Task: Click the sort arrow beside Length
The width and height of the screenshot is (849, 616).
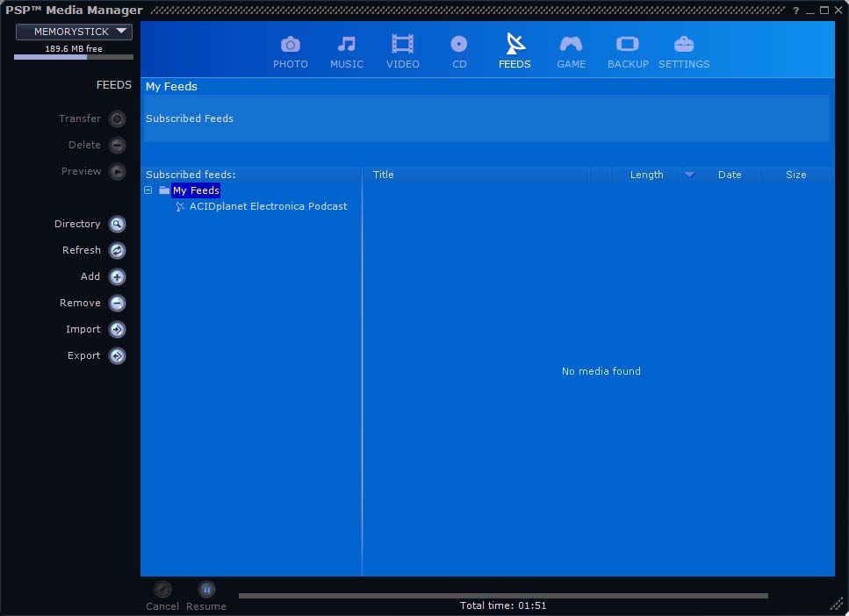Action: pyautogui.click(x=689, y=175)
